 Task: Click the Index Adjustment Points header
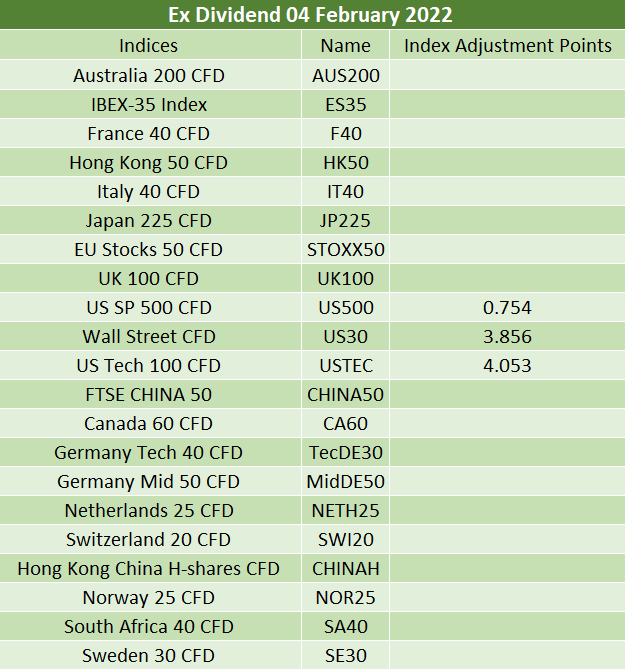pyautogui.click(x=508, y=46)
